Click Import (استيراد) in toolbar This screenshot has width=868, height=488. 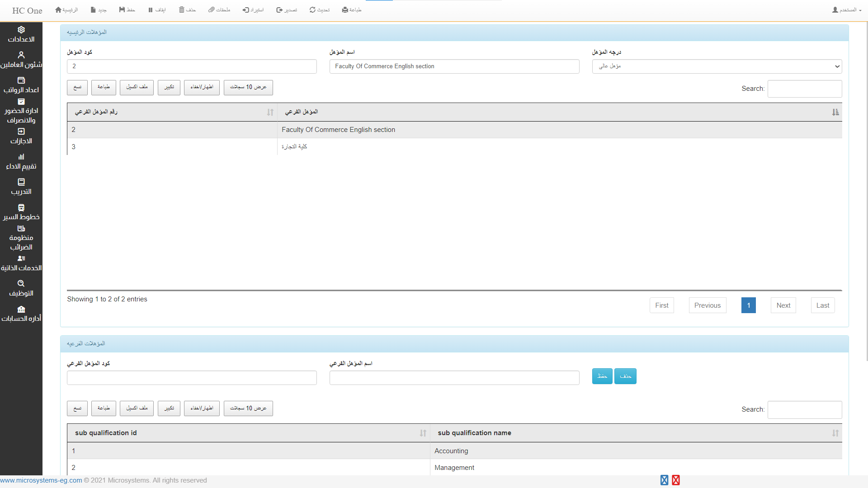click(x=253, y=10)
